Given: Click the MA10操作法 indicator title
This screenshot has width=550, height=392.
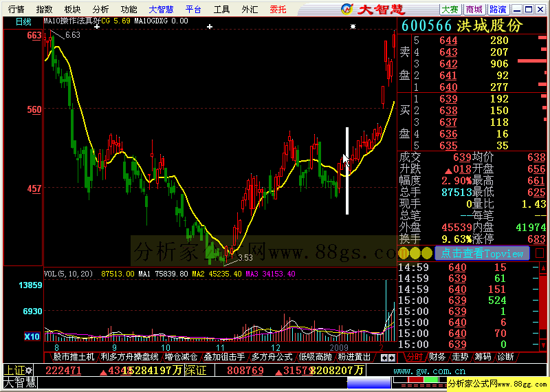Looking at the screenshot, I should pos(72,21).
